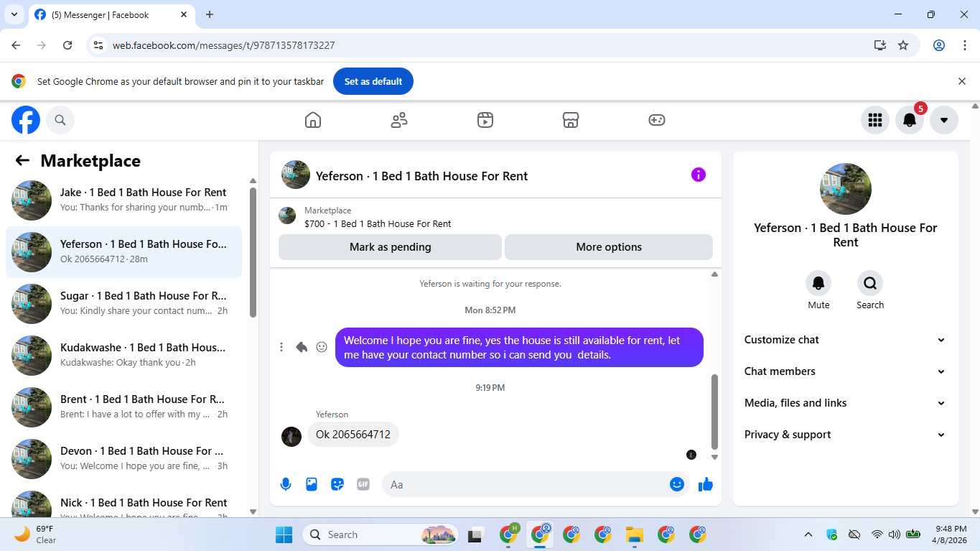This screenshot has width=980, height=551.
Task: Dismiss the Chrome default browser banner
Action: pos(962,81)
